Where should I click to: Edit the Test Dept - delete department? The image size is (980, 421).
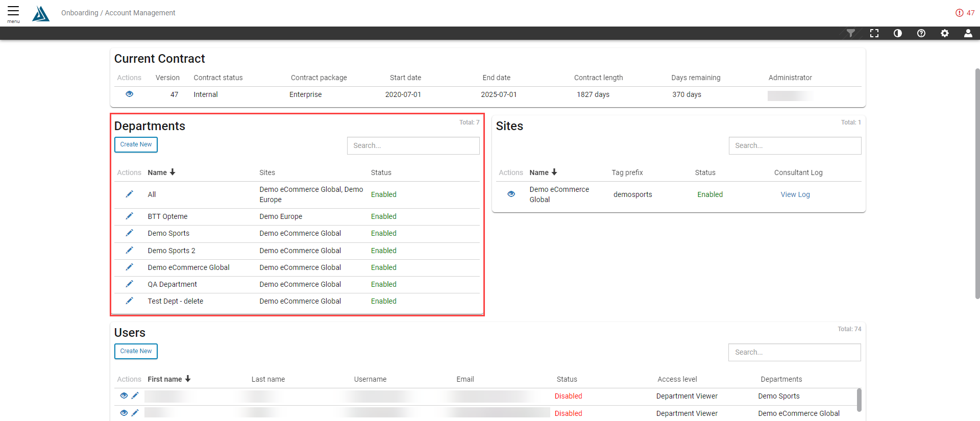point(130,301)
